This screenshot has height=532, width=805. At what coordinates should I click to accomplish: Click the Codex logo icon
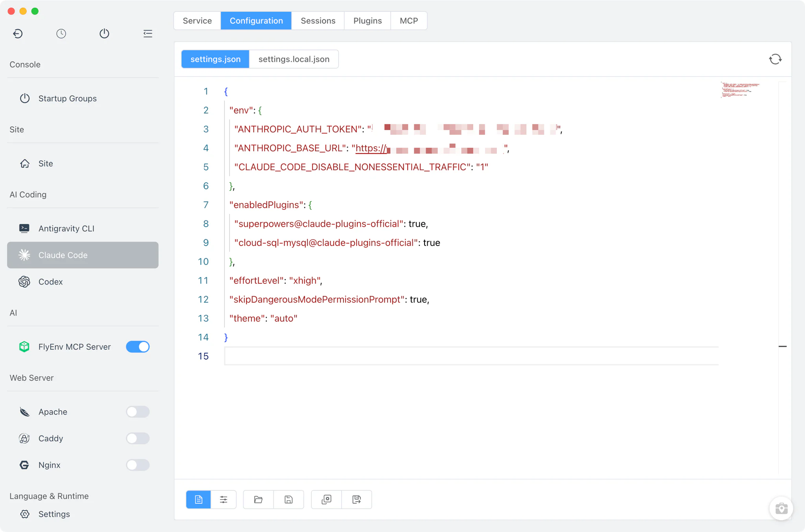click(24, 282)
